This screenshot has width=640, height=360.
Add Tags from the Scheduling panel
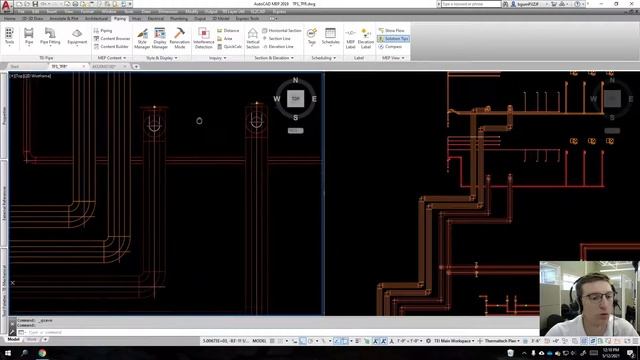[x=312, y=36]
